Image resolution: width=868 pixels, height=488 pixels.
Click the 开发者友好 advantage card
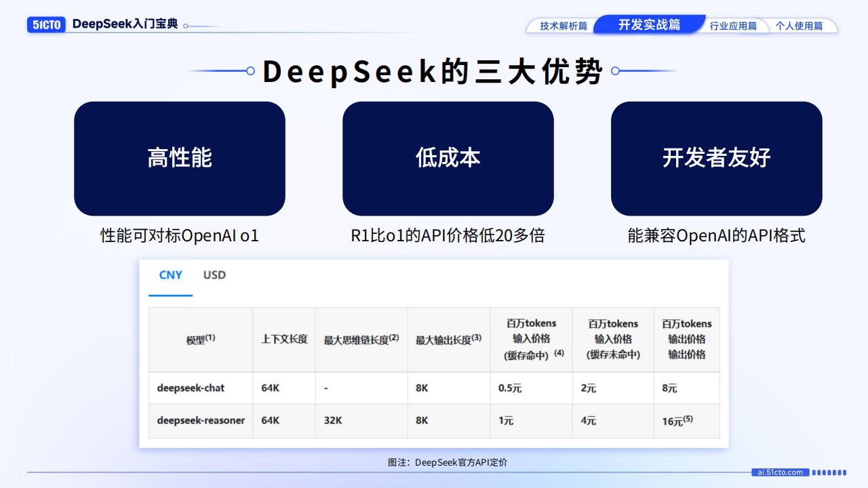[x=716, y=158]
